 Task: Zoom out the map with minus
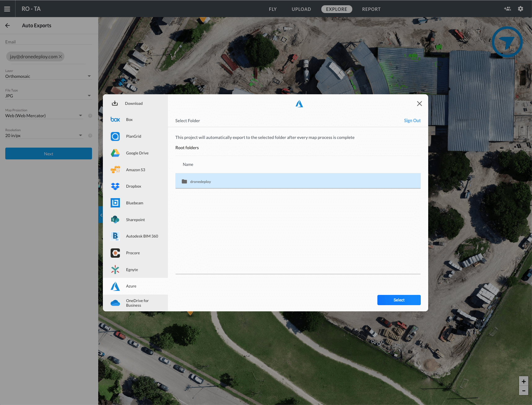pos(524,391)
